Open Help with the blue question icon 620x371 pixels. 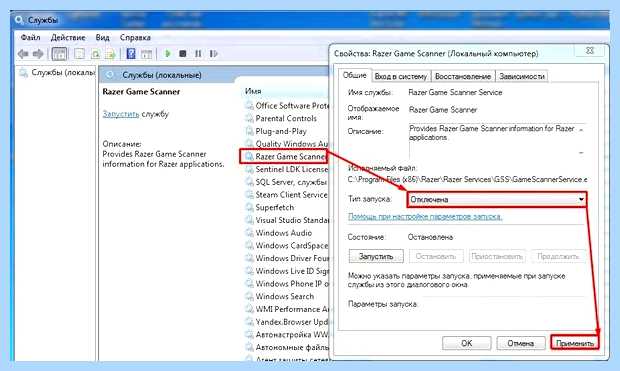[131, 53]
